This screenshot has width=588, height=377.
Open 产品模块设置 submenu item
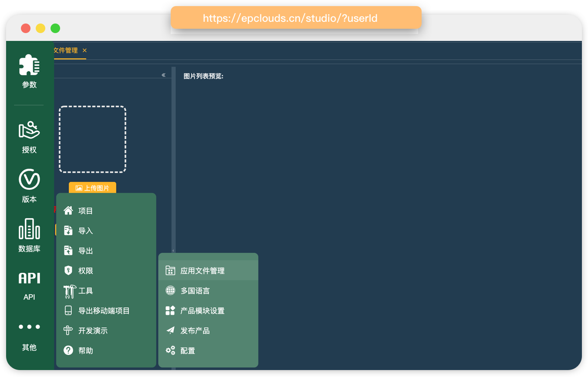pyautogui.click(x=208, y=311)
